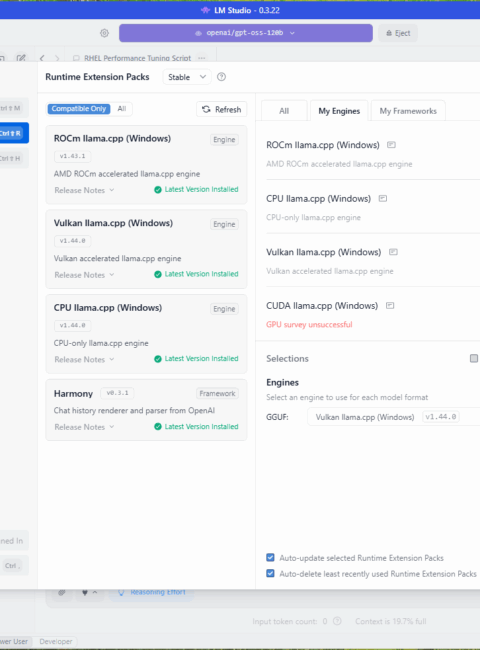The image size is (480, 650).
Task: Click the Engine tag on the Vulkan card
Action: [x=224, y=224]
